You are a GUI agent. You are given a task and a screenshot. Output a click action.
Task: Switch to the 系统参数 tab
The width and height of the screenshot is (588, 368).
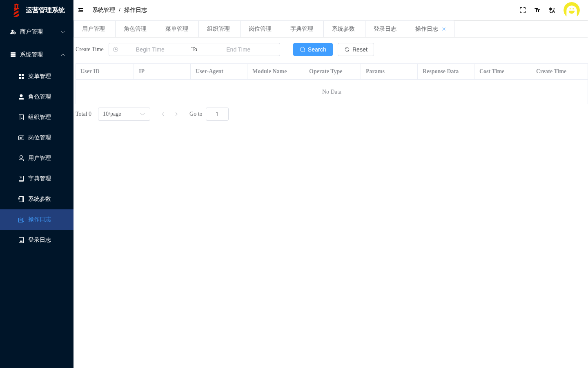343,29
